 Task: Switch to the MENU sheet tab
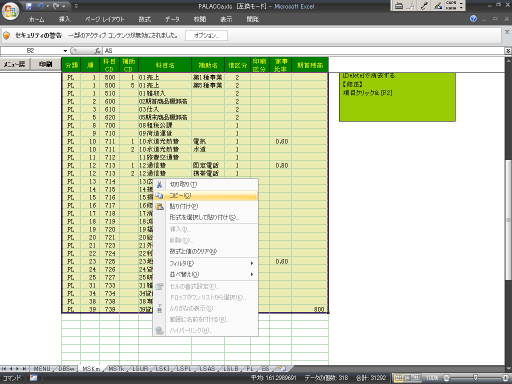(42, 369)
